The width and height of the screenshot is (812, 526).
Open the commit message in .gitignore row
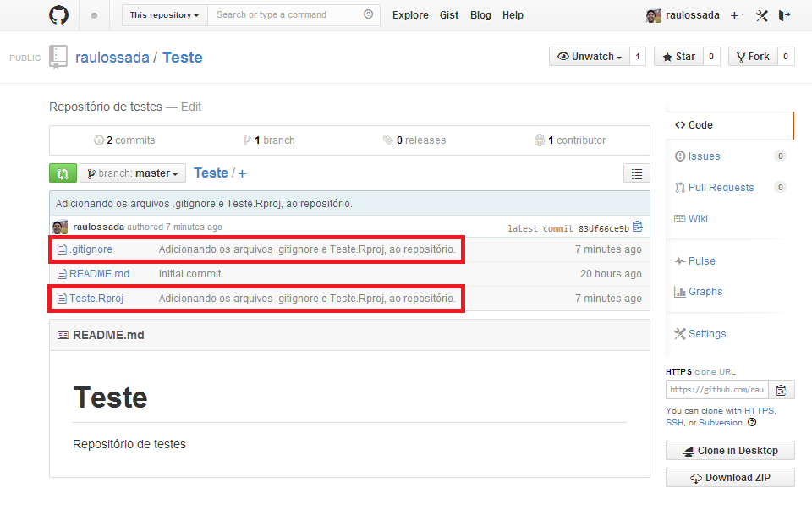307,249
